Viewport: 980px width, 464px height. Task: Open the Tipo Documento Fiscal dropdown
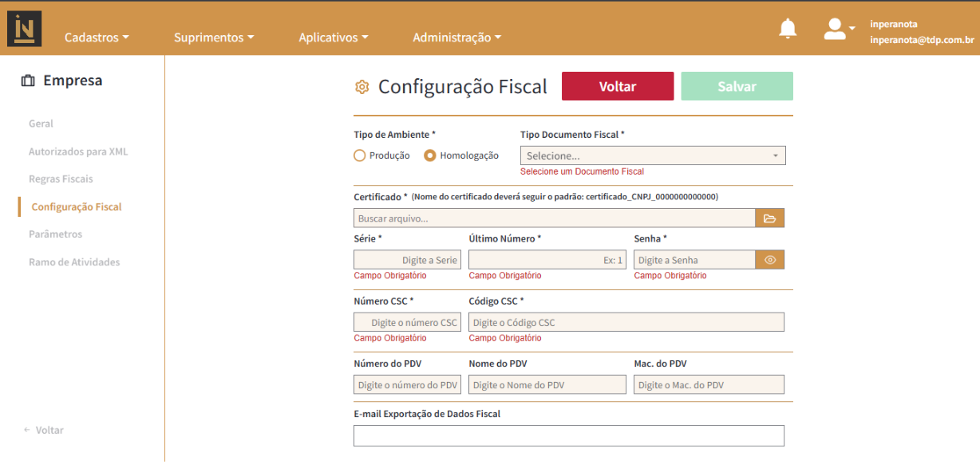tap(653, 155)
